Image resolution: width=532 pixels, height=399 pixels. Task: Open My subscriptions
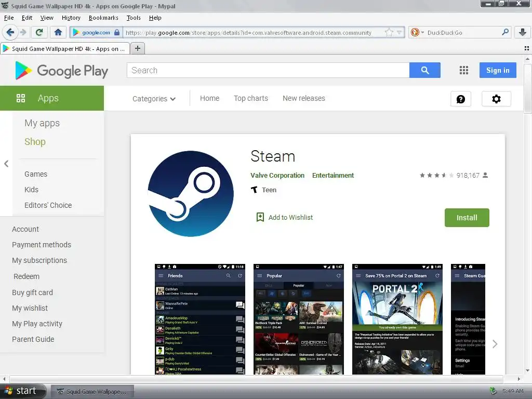(39, 260)
